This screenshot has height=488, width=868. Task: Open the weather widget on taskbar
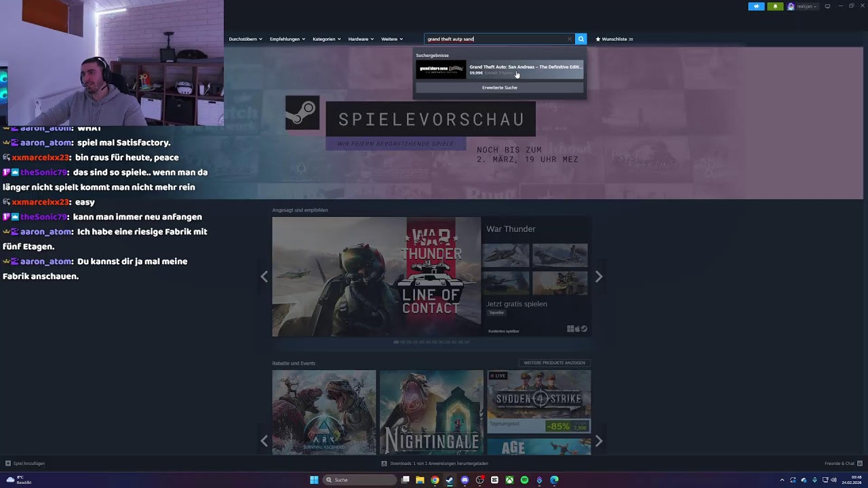coord(18,480)
